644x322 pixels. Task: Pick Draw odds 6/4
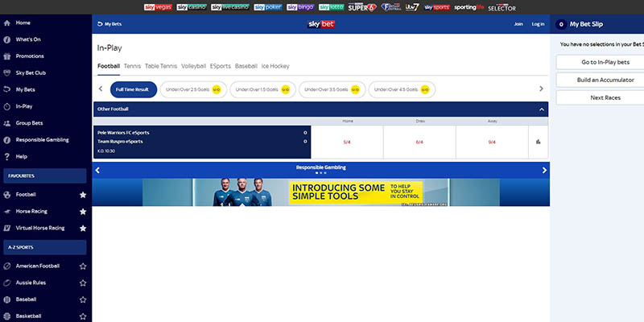[419, 142]
